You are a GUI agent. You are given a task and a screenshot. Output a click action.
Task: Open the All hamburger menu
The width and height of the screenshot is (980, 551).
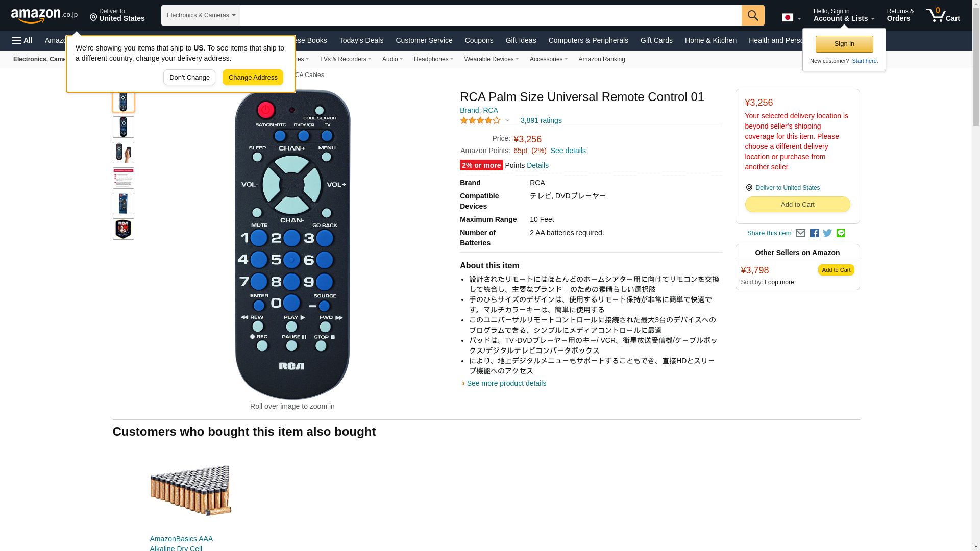22,40
